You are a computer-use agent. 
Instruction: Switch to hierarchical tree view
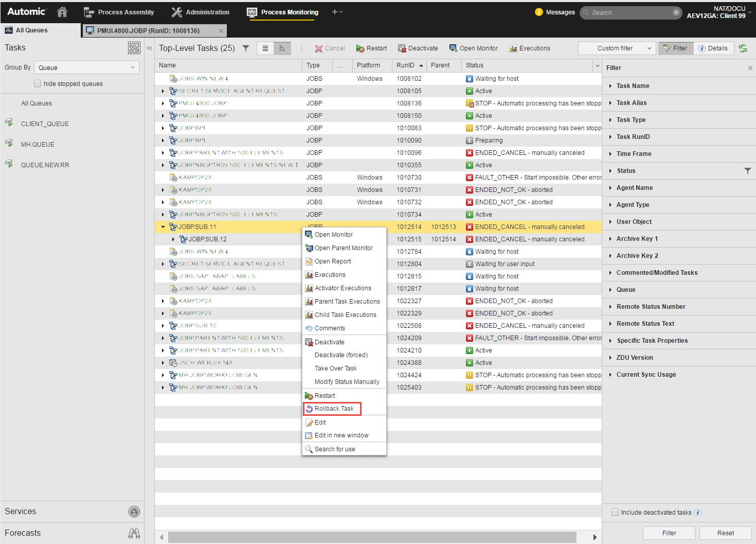pyautogui.click(x=282, y=48)
